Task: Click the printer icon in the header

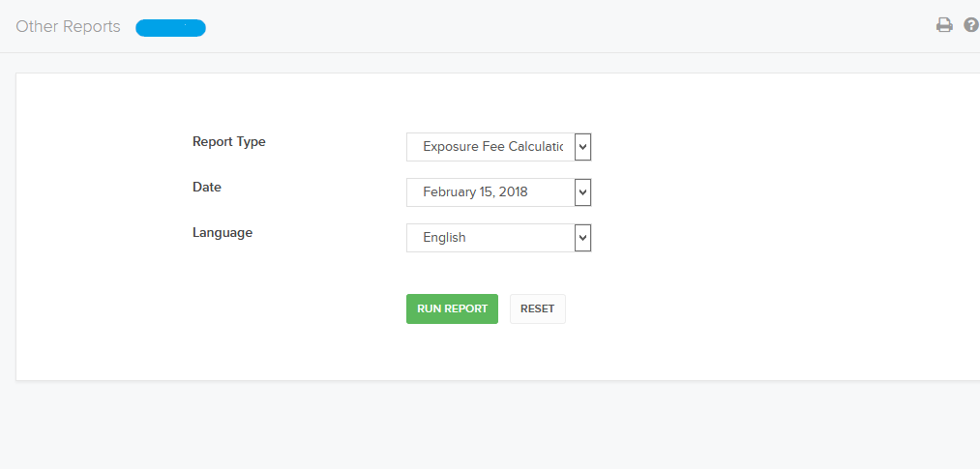Action: [944, 25]
